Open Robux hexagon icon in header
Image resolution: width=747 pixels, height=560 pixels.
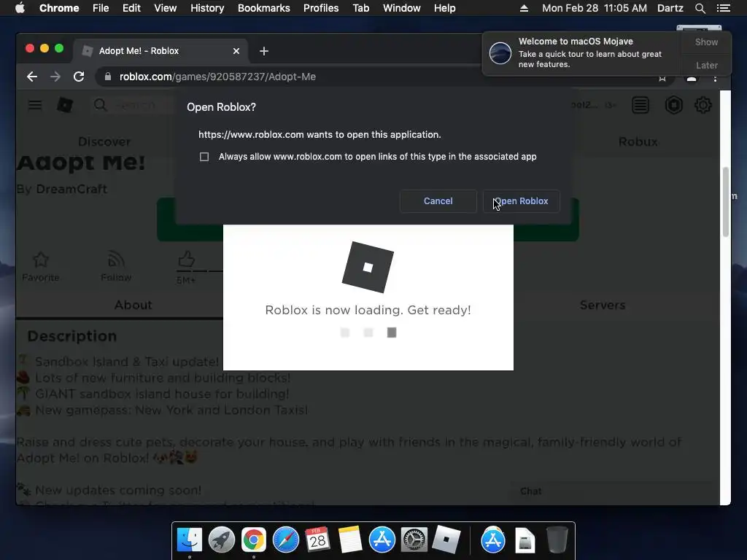pyautogui.click(x=673, y=105)
